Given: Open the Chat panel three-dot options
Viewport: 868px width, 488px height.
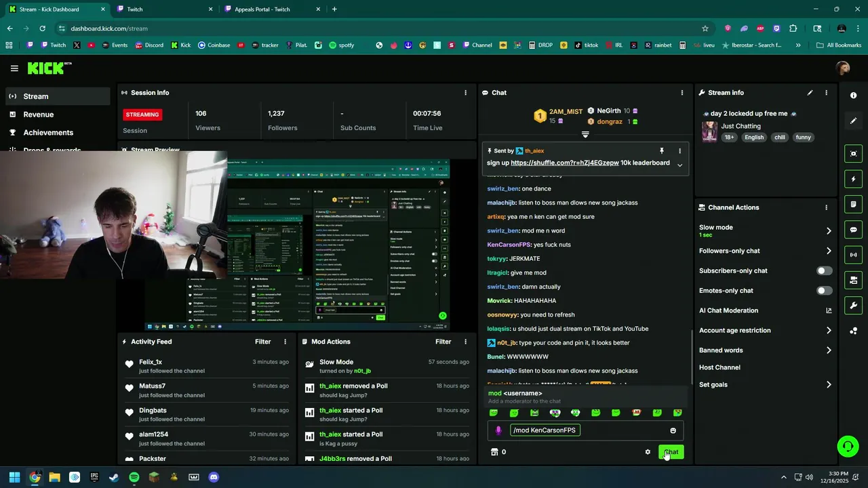Looking at the screenshot, I should coord(682,92).
